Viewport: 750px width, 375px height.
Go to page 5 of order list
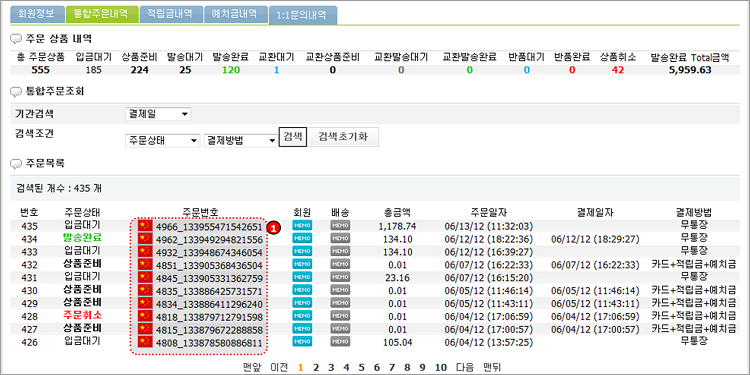361,367
